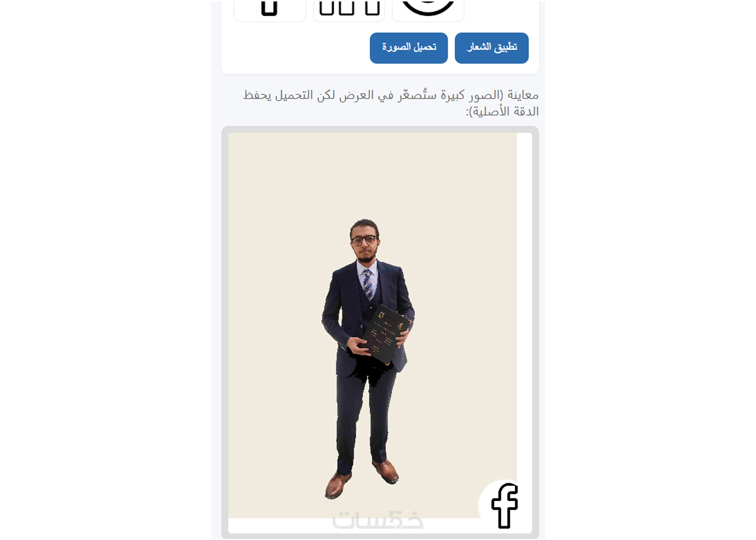Click the striped tie in the preview
The width and height of the screenshot is (756, 540).
[x=368, y=284]
